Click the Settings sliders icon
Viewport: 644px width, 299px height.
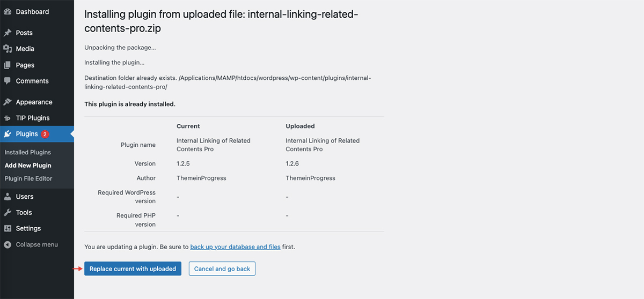[x=8, y=228]
